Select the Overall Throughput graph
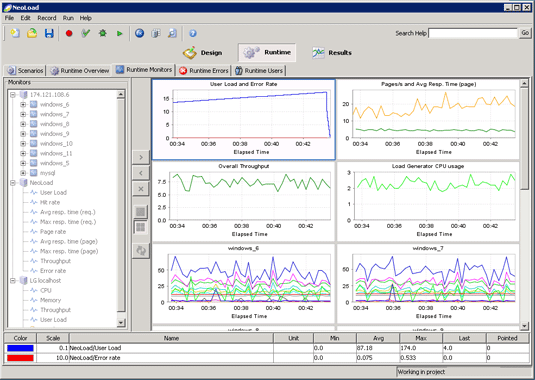Screen dimensions: 535x380 click(x=244, y=201)
